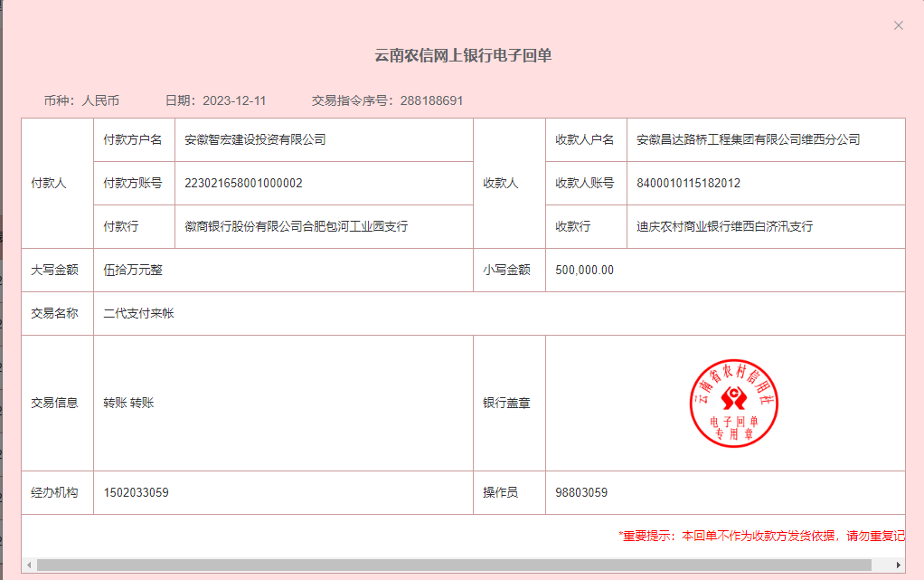Click the handling institution code 1502033059

click(136, 492)
